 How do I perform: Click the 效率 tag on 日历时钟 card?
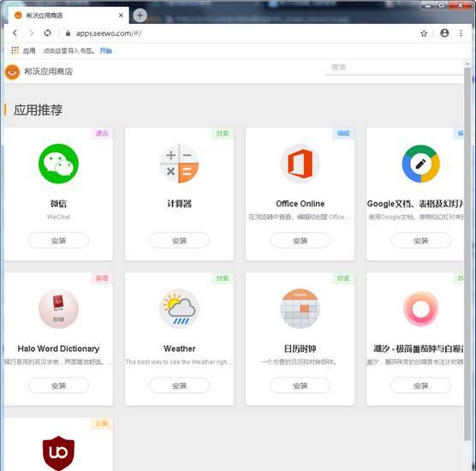[343, 278]
